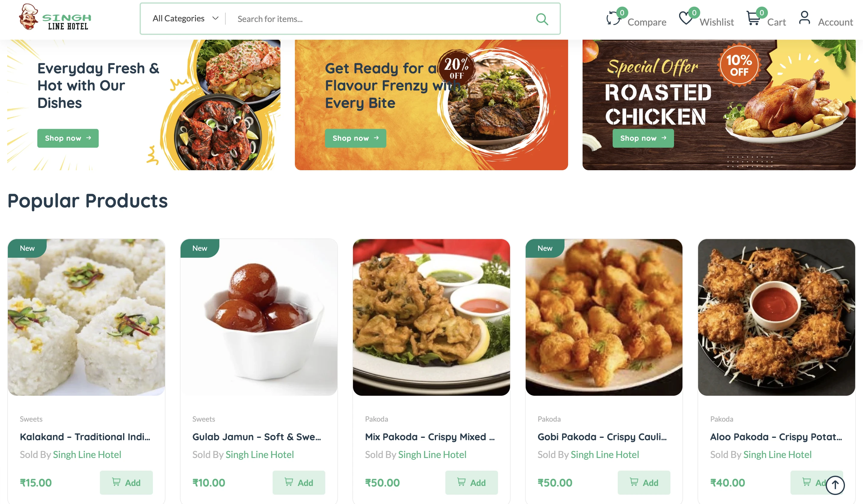863x504 pixels.
Task: Open the Wishlist heart icon
Action: point(685,18)
